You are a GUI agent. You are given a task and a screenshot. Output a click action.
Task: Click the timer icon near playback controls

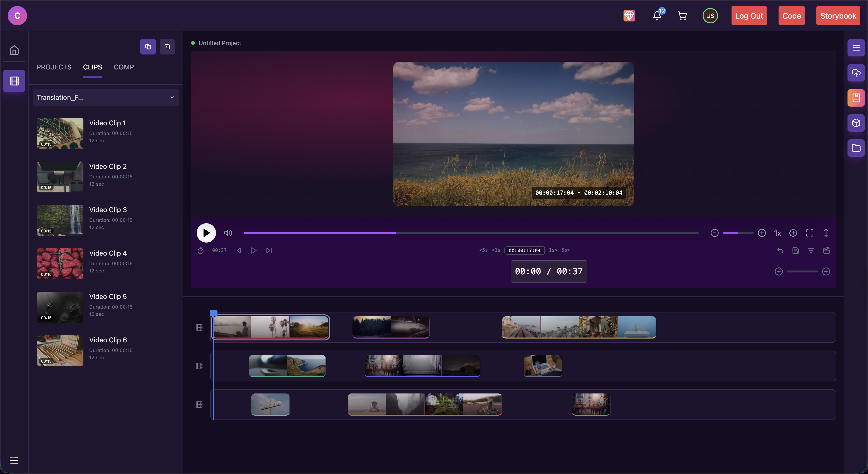(201, 250)
